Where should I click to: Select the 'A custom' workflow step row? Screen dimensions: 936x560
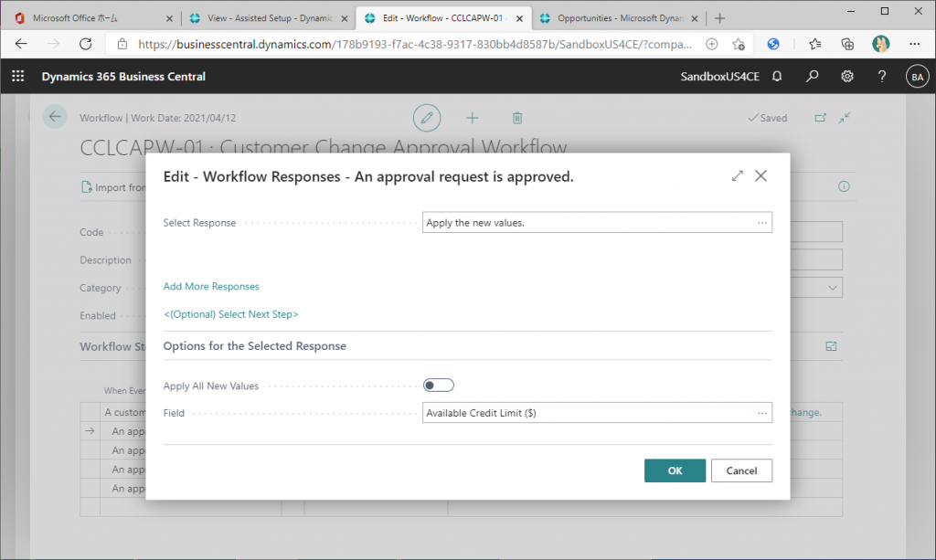[124, 412]
